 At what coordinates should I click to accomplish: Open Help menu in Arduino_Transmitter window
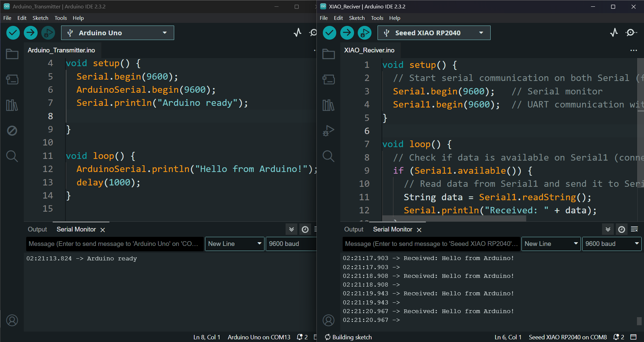[x=78, y=18]
